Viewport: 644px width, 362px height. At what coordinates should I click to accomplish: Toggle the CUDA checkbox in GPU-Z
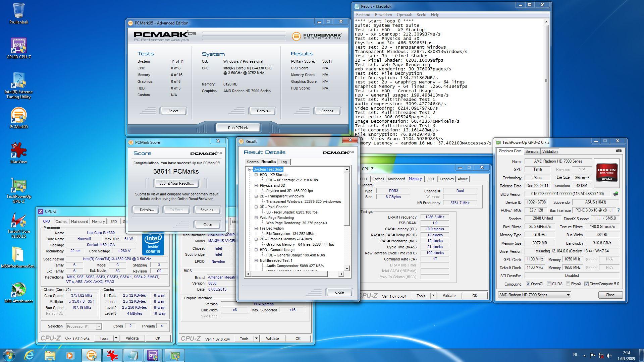point(549,284)
